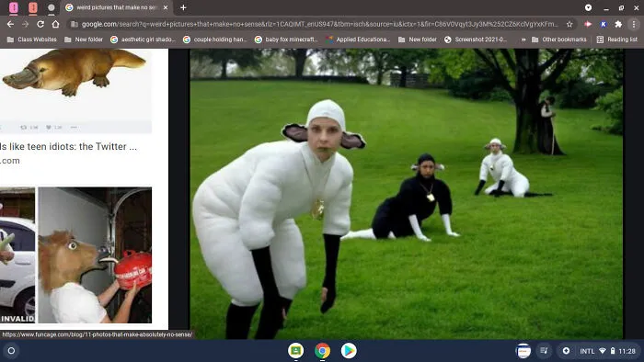
Task: Expand the hidden bookmarks chevron
Action: [x=523, y=40]
